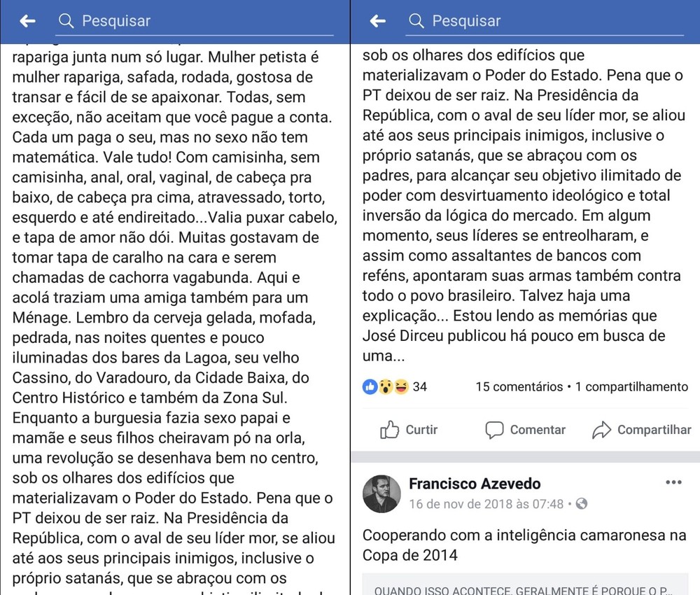Click the blue Like reaction icon
The image size is (700, 595).
[370, 386]
